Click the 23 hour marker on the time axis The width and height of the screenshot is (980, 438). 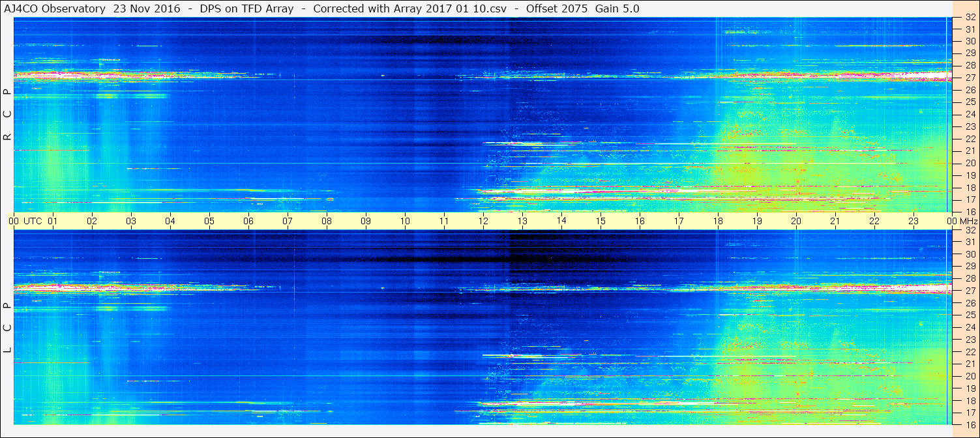coord(913,221)
